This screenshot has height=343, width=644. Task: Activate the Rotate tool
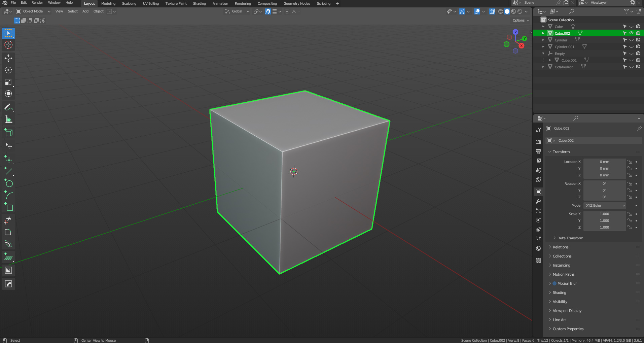click(x=8, y=70)
